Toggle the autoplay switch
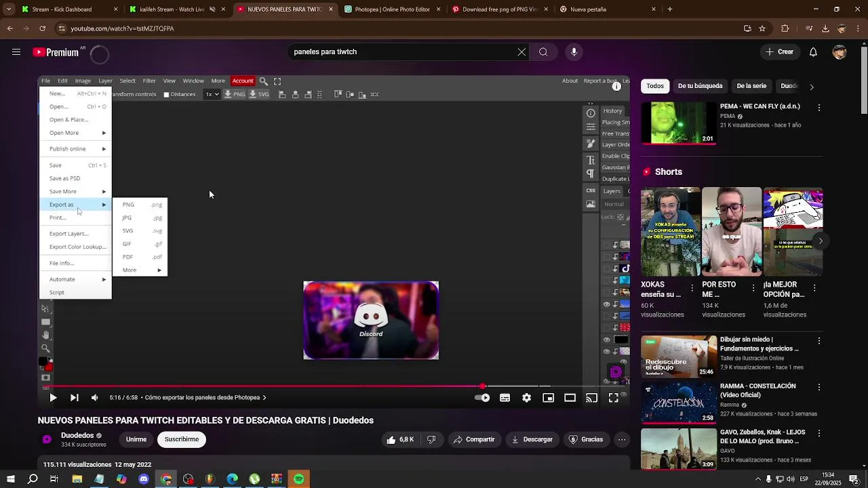The height and width of the screenshot is (488, 868). tap(482, 398)
